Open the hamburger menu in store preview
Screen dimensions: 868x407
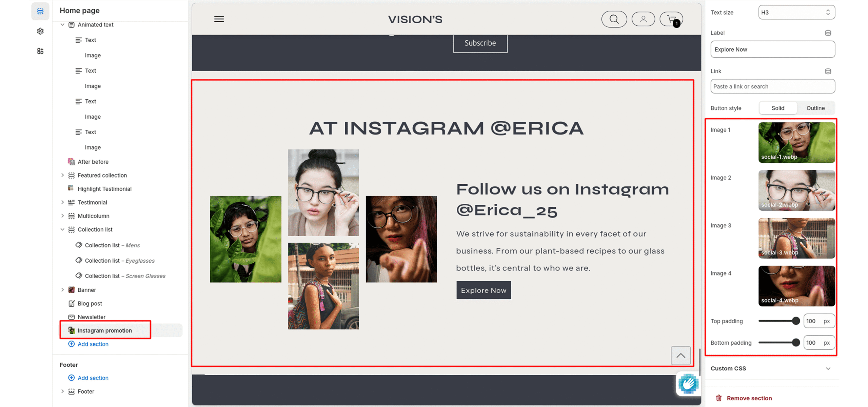tap(219, 19)
